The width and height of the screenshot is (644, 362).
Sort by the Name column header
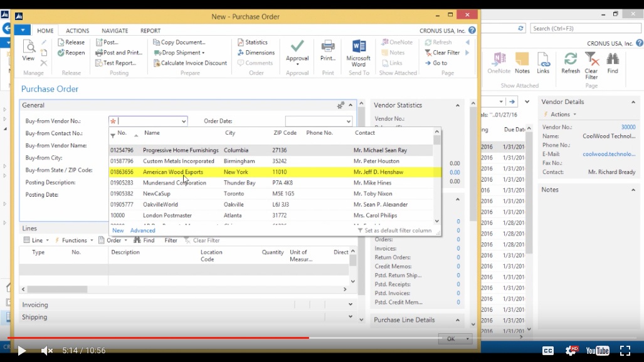tap(152, 133)
